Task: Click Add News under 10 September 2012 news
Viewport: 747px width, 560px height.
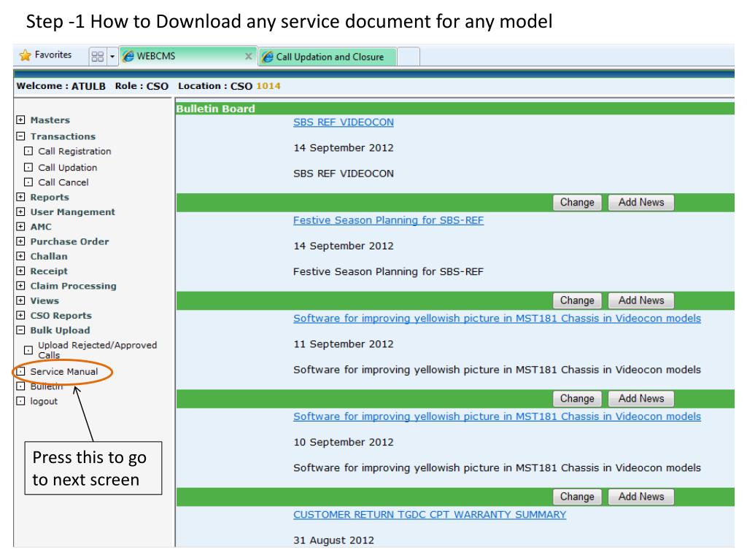Action: click(x=640, y=497)
